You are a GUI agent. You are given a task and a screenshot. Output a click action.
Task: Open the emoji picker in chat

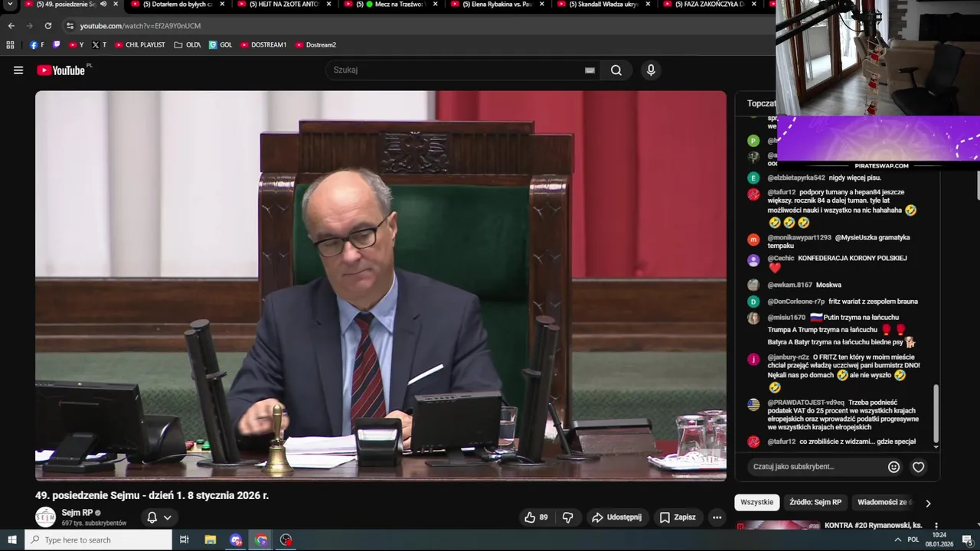coord(893,467)
